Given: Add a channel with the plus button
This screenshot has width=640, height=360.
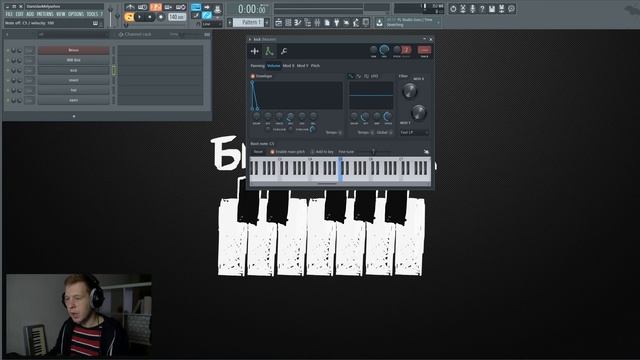Looking at the screenshot, I should click(x=74, y=116).
